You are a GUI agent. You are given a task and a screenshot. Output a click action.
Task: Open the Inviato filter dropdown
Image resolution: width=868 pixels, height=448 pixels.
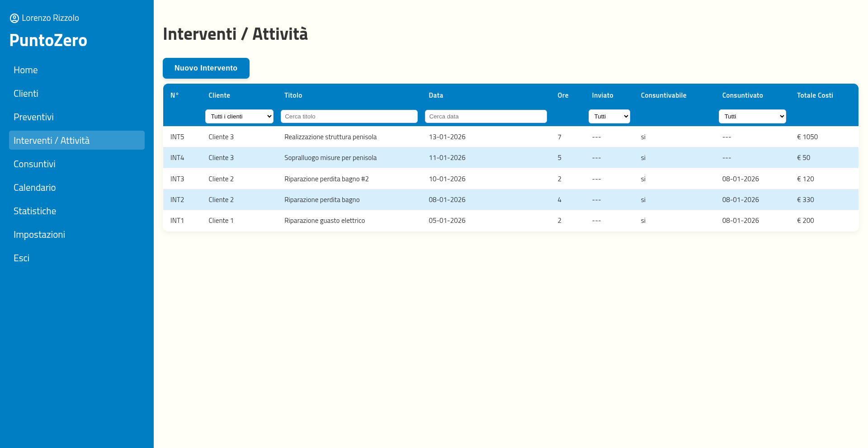tap(609, 116)
